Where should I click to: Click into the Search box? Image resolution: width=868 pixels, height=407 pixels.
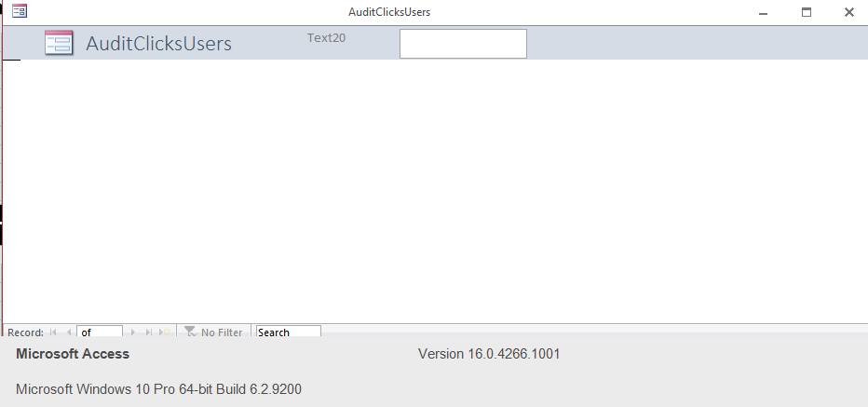[x=288, y=332]
